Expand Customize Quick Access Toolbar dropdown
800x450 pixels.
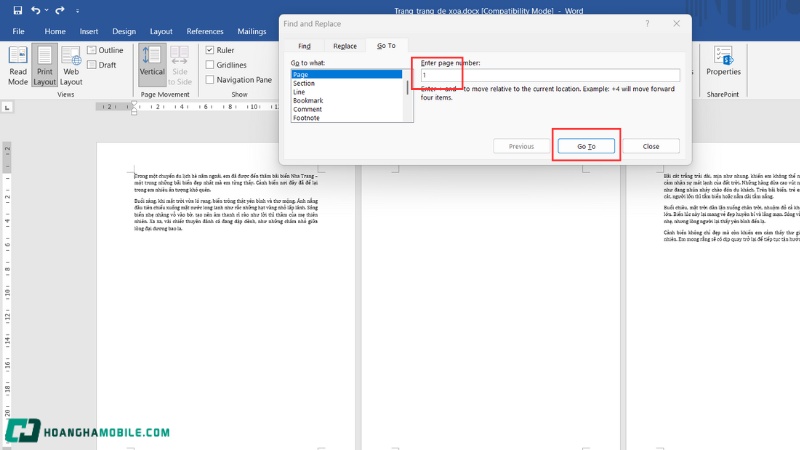click(78, 10)
